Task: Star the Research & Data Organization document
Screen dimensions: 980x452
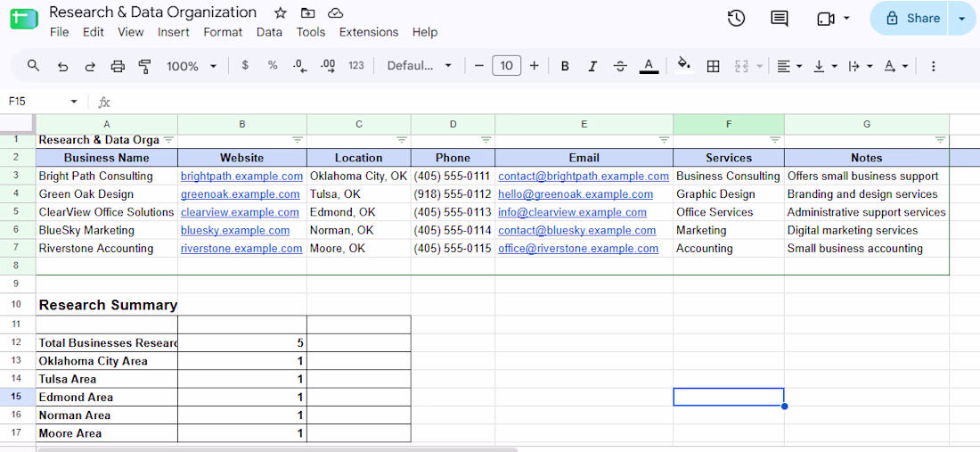Action: point(281,13)
